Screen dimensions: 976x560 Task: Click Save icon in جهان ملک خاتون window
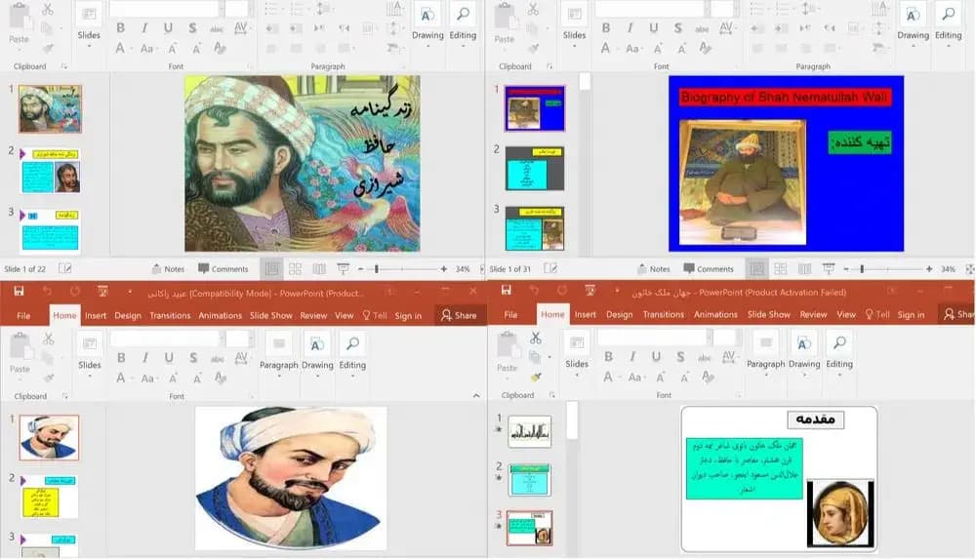coord(506,290)
